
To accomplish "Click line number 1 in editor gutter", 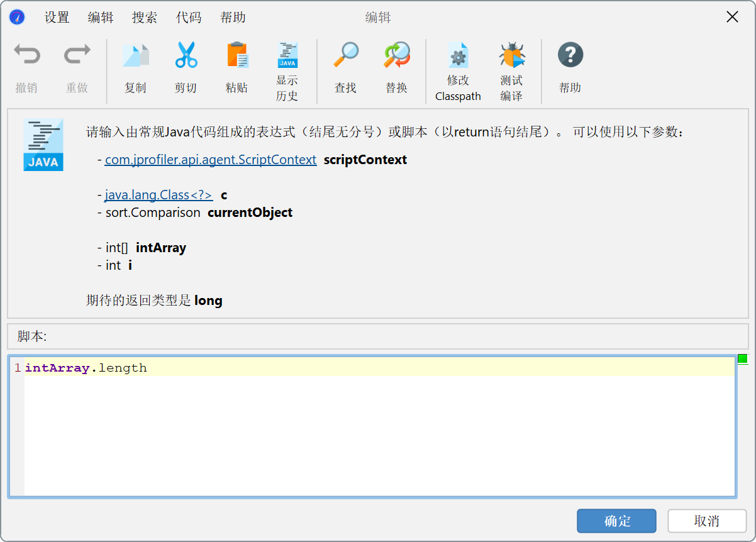I will 18,368.
